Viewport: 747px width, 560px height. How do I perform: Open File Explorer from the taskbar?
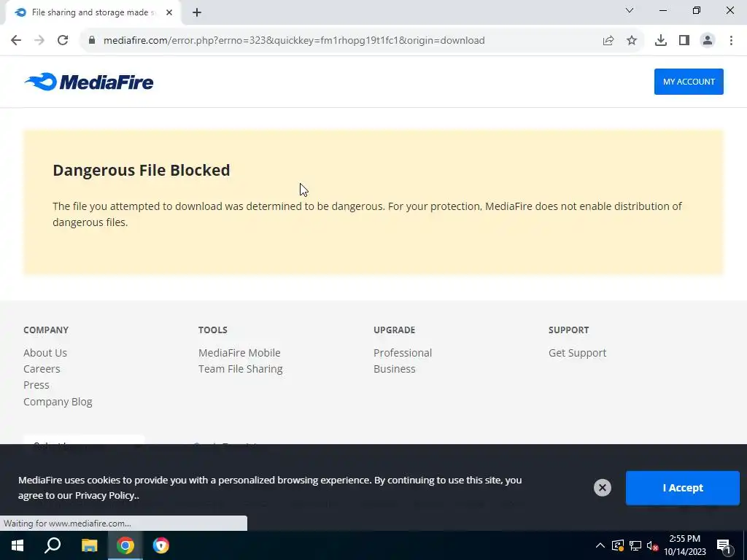click(89, 545)
